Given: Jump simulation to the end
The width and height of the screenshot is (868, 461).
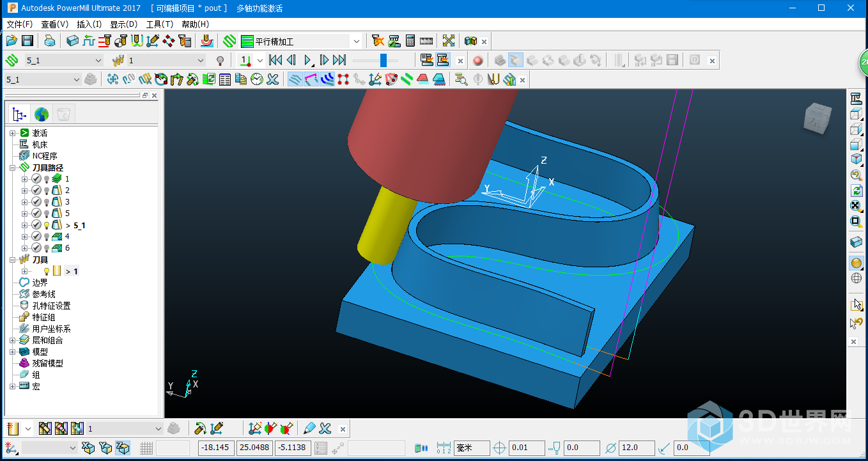Looking at the screenshot, I should pyautogui.click(x=339, y=60).
